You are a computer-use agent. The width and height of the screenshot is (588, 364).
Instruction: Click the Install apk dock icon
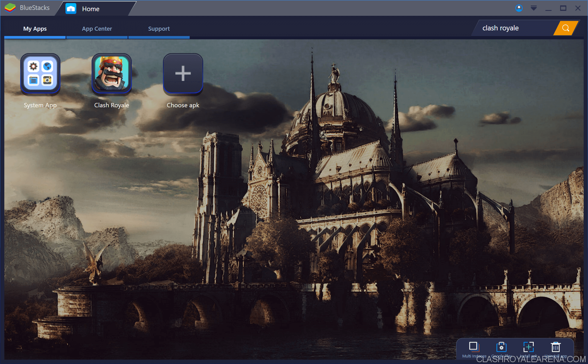coord(528,347)
